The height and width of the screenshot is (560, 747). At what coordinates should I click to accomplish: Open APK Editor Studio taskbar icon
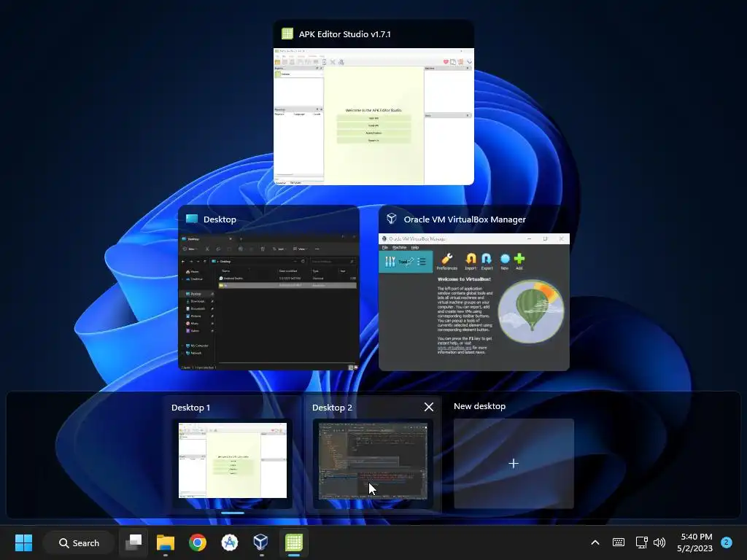tap(293, 542)
